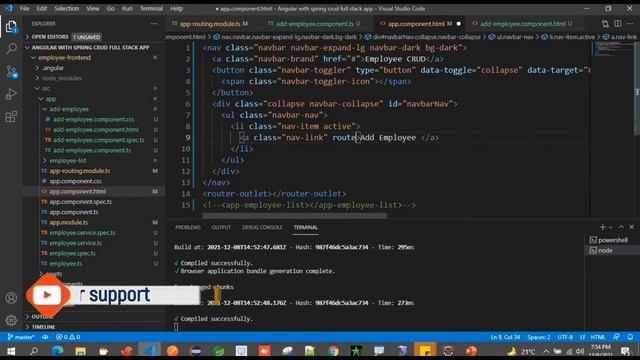
Task: Close the terminal panel
Action: click(x=631, y=227)
